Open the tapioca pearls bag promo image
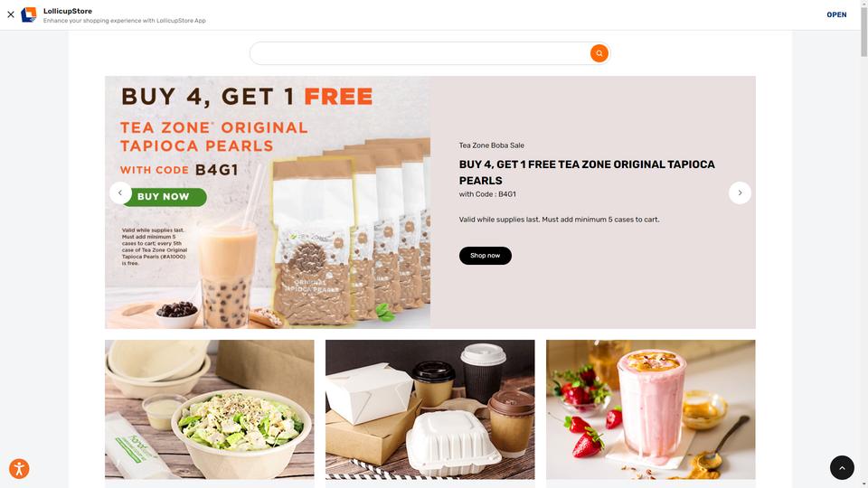 (x=268, y=202)
